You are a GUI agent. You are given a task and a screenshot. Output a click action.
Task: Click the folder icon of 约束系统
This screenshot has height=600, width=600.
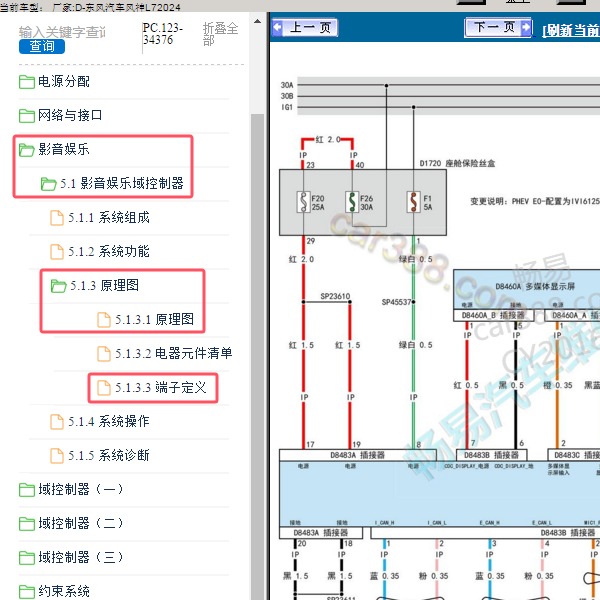(x=27, y=592)
